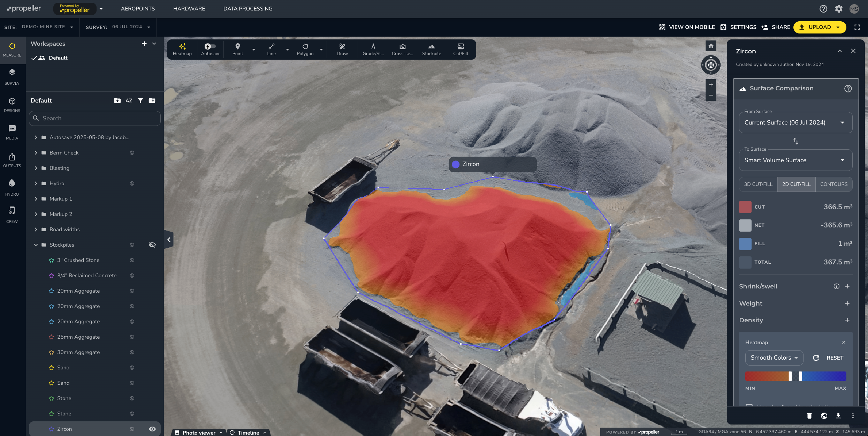Image resolution: width=868 pixels, height=436 pixels.
Task: Toggle sharing globe for 25mm Aggregate
Action: click(132, 337)
